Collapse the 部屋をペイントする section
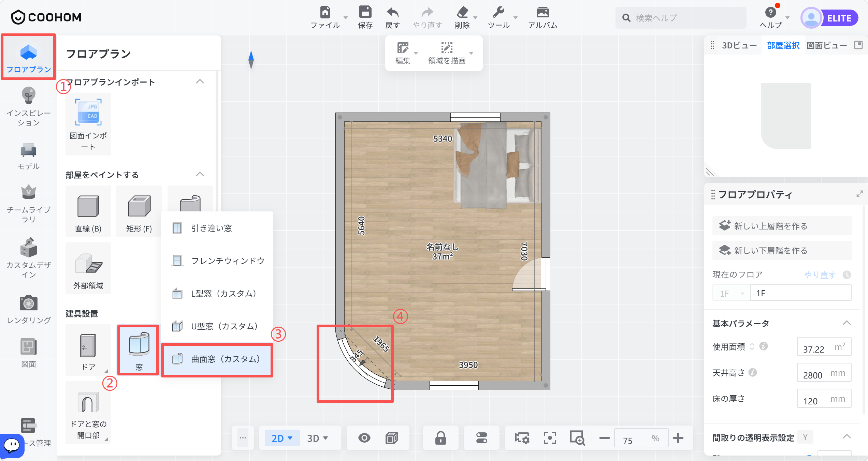 [x=200, y=174]
